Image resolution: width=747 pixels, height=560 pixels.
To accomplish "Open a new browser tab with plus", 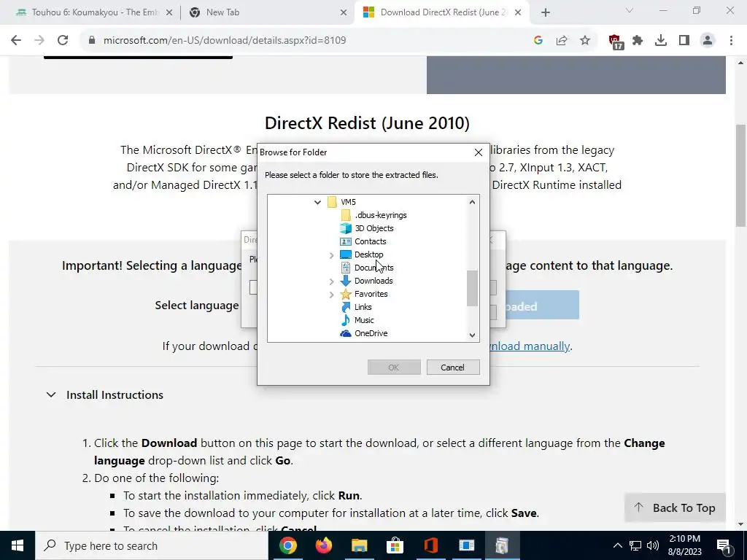I will coord(546,13).
